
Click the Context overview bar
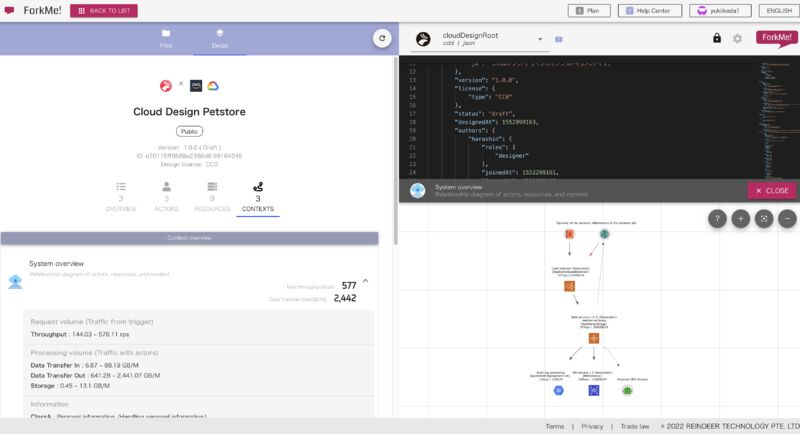coord(189,238)
